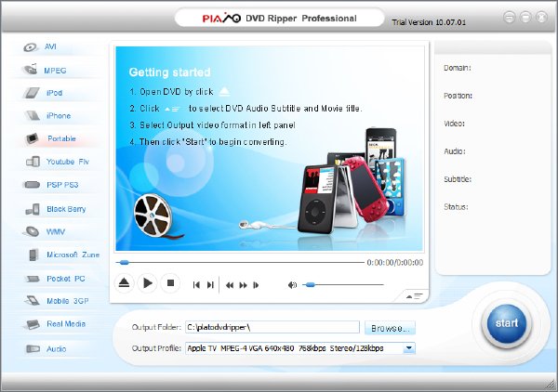Step forward one frame

256,285
